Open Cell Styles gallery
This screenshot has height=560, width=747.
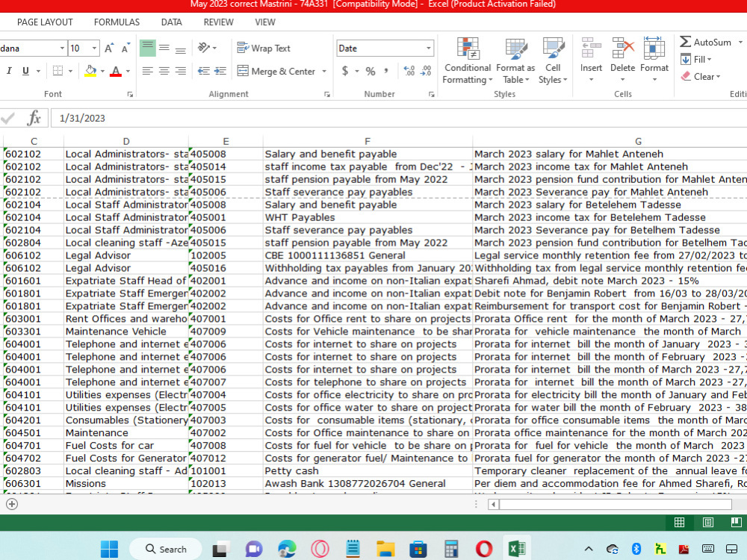pos(553,60)
